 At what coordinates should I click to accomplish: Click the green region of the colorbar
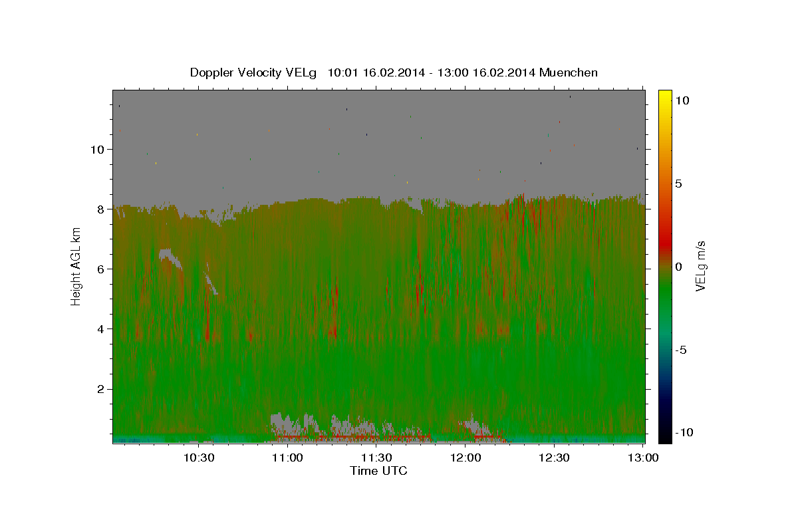[664, 293]
